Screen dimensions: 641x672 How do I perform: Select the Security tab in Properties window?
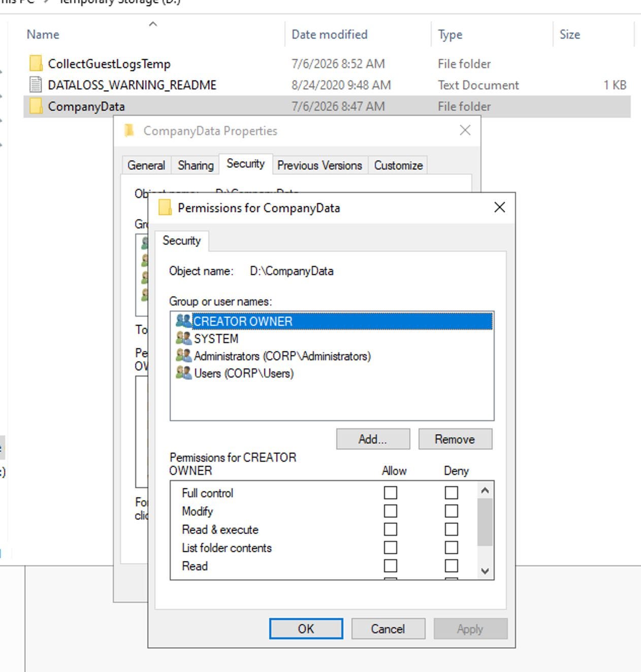point(246,163)
